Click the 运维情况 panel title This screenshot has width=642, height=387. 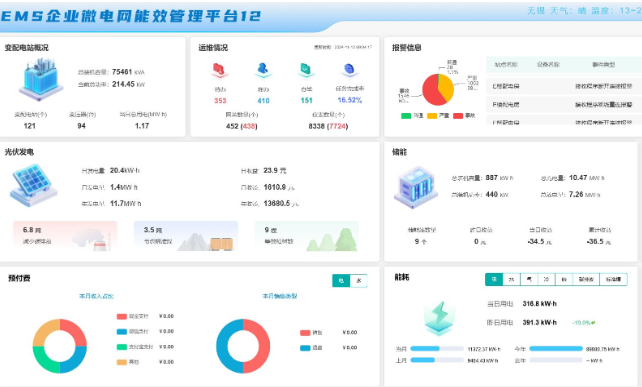[213, 48]
